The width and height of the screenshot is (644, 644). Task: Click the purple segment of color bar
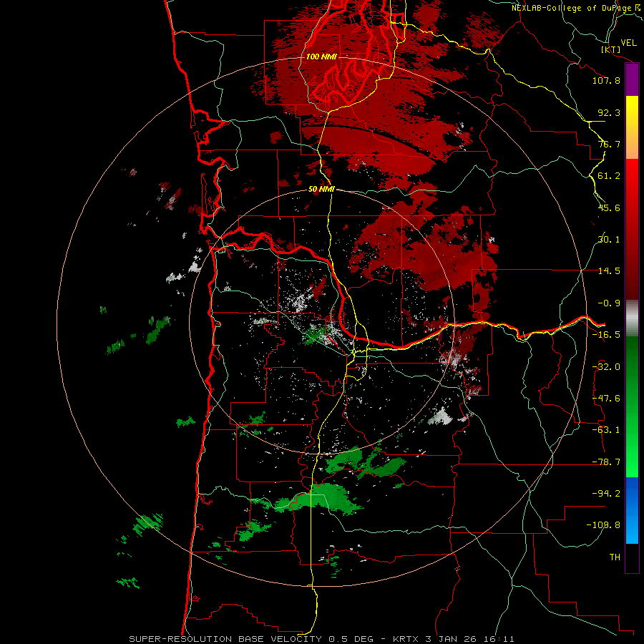632,80
